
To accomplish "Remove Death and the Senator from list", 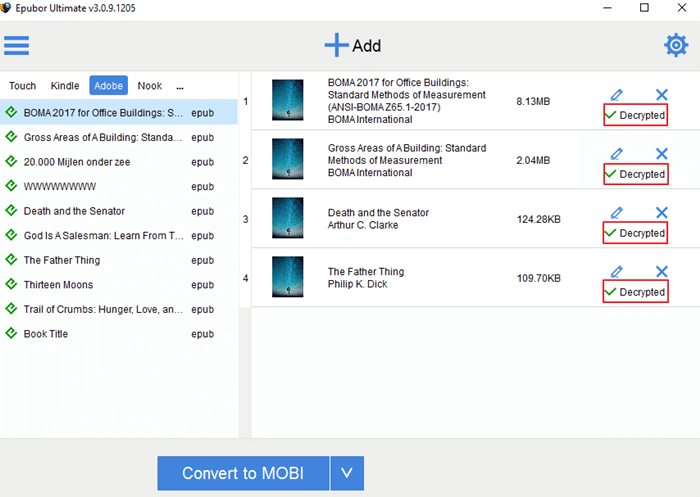I will click(661, 213).
